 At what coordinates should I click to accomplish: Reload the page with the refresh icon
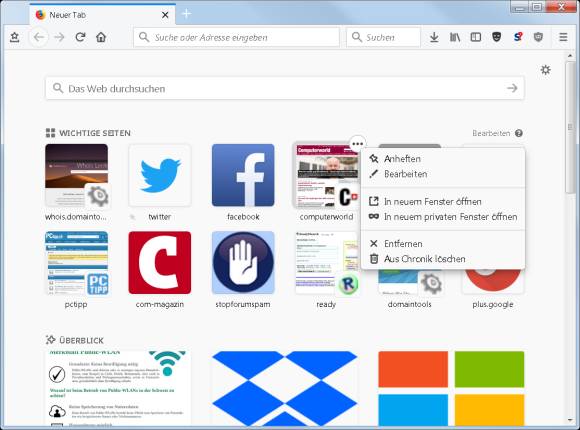(80, 37)
